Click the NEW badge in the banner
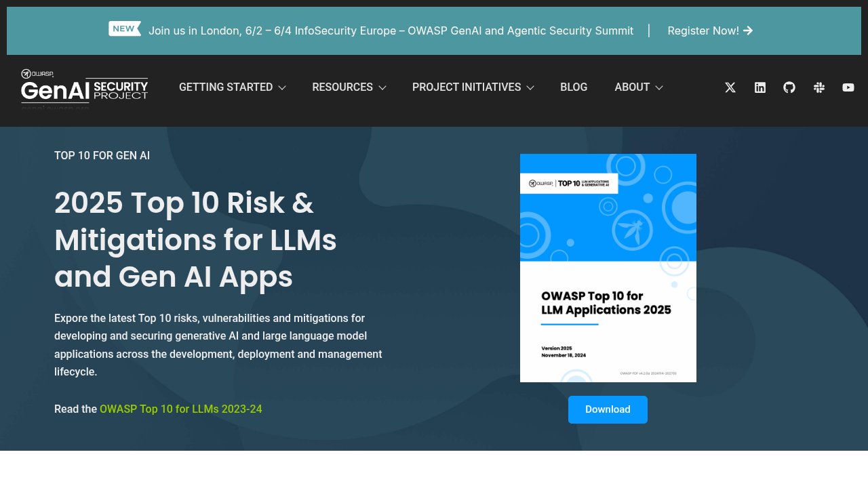The height and width of the screenshot is (488, 868). (x=125, y=28)
